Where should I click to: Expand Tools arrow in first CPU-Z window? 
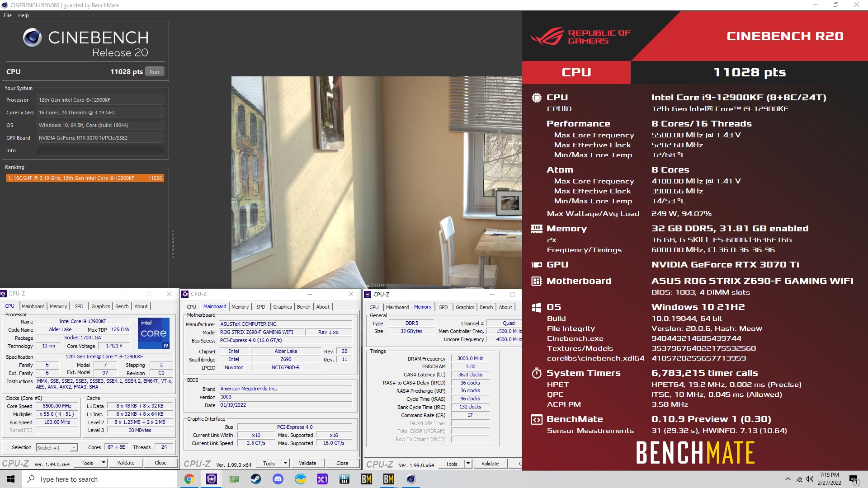click(104, 463)
